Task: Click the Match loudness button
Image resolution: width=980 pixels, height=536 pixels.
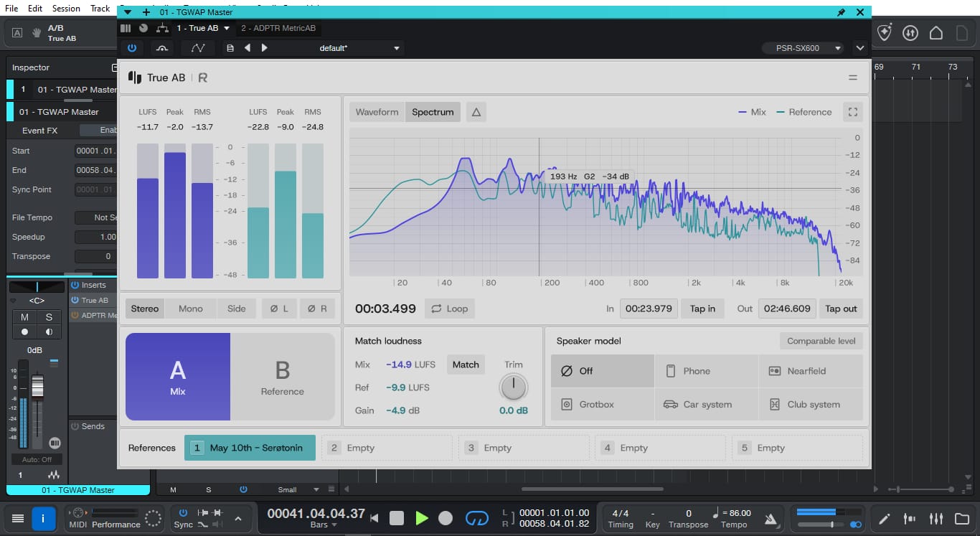Action: [x=466, y=365]
